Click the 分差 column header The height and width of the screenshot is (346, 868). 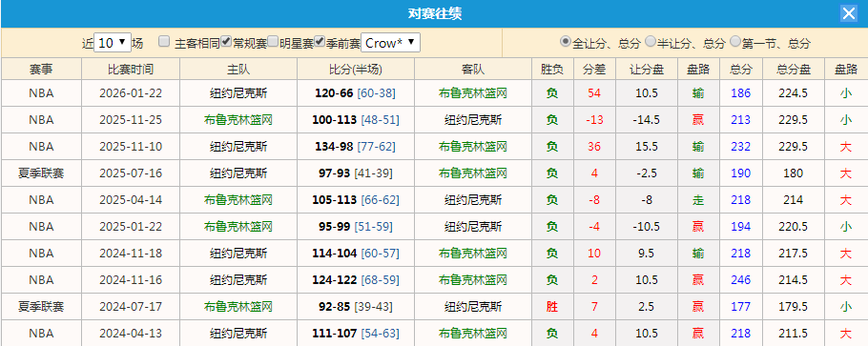point(594,70)
